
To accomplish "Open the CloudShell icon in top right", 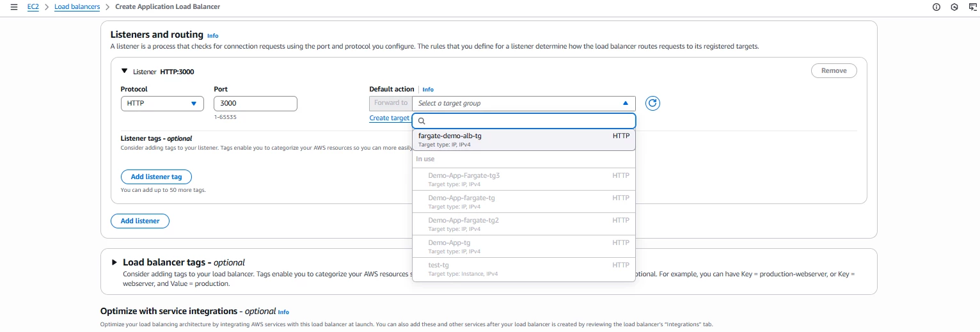I will point(973,7).
